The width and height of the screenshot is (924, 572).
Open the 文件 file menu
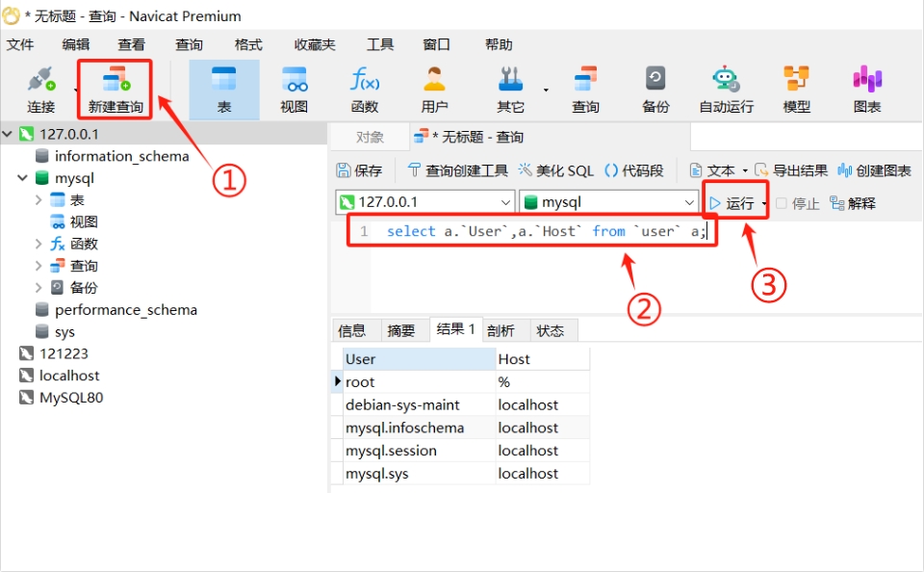point(20,44)
